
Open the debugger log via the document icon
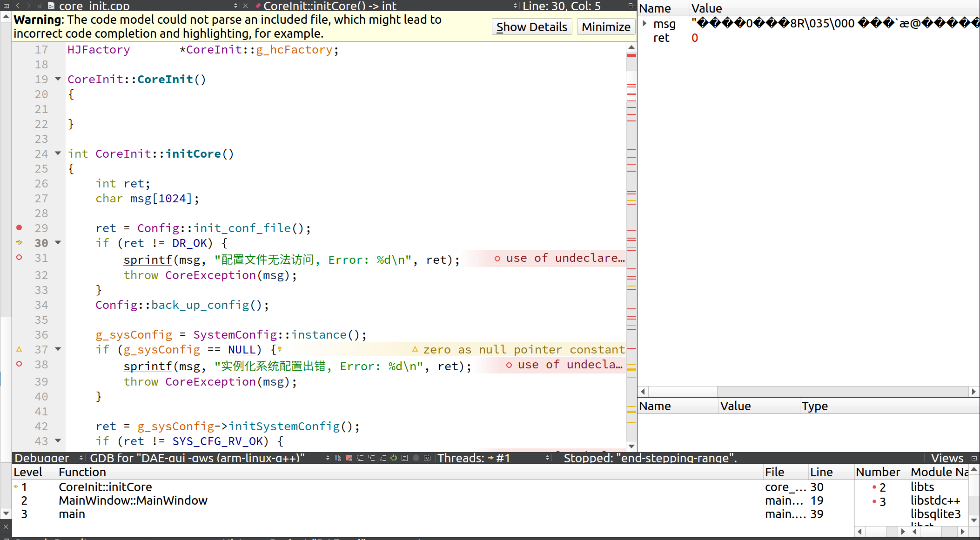point(405,458)
